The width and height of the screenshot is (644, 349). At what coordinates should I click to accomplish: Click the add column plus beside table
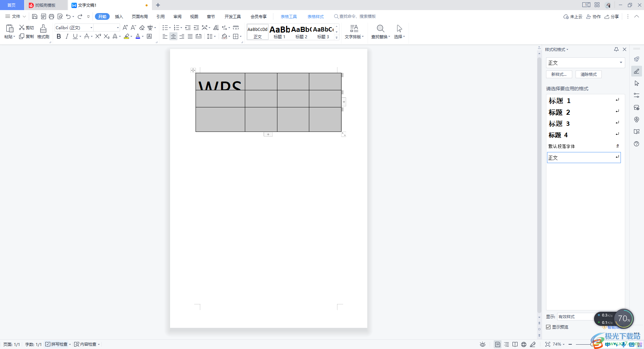coord(344,102)
